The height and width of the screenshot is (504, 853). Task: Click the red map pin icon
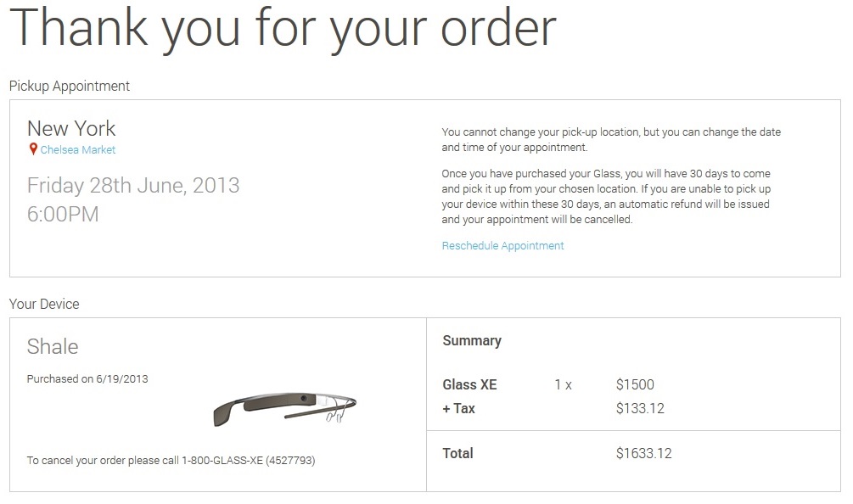point(33,149)
